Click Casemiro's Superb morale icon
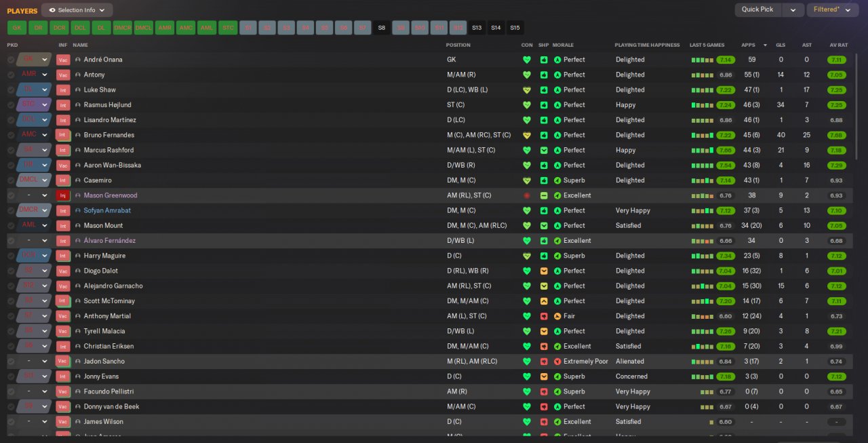This screenshot has height=443, width=868. click(x=557, y=180)
